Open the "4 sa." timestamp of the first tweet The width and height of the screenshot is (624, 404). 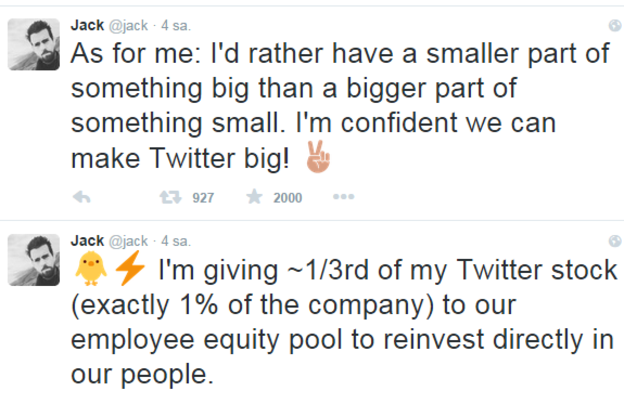(x=176, y=24)
